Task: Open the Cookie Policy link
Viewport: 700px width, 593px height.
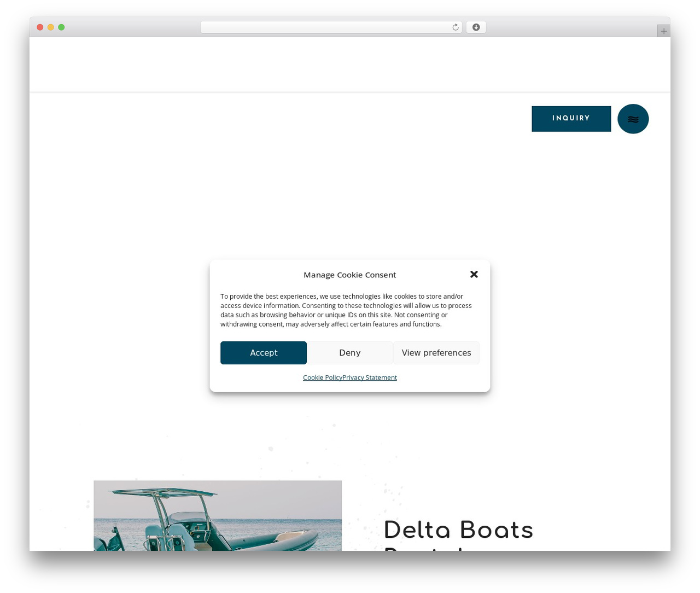Action: coord(323,377)
